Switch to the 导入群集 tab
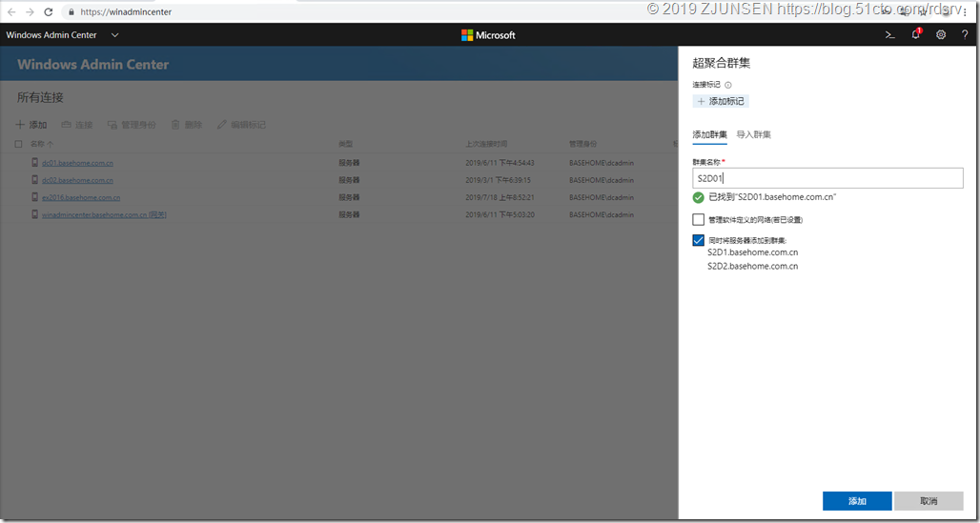 tap(754, 135)
